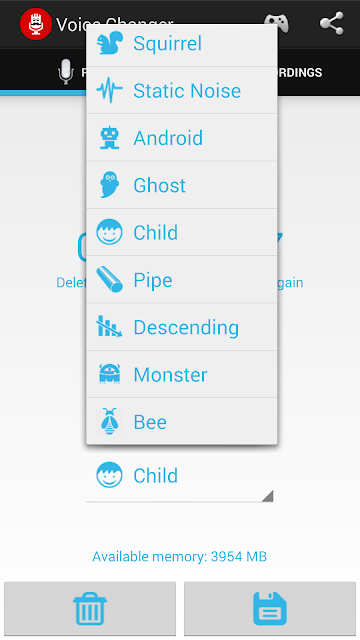360x640 pixels.
Task: Choose the Static Noise waveform icon
Action: pyautogui.click(x=109, y=90)
